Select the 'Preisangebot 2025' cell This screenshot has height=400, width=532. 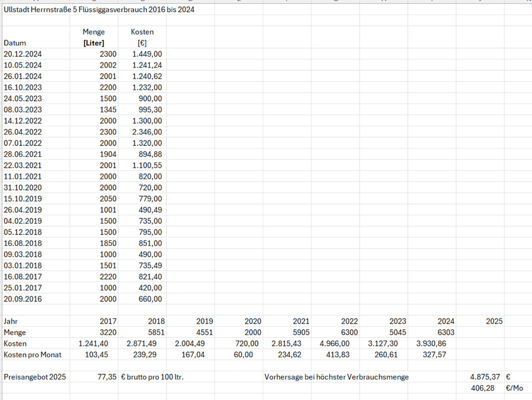pyautogui.click(x=34, y=377)
